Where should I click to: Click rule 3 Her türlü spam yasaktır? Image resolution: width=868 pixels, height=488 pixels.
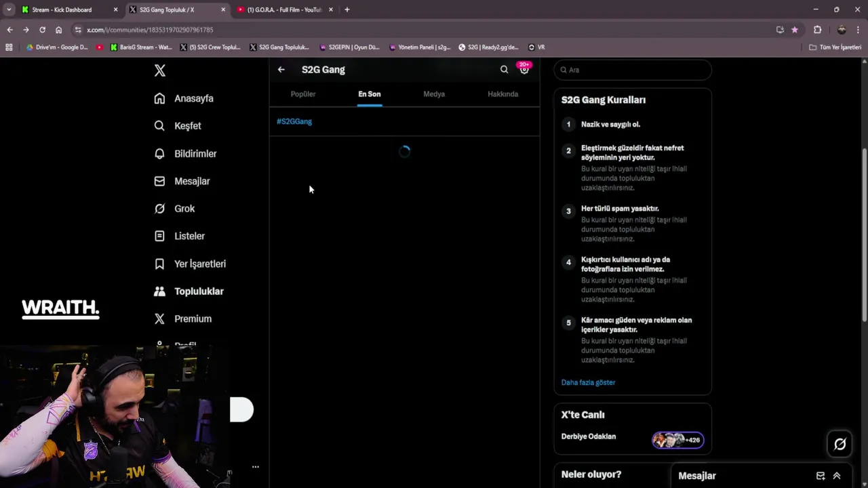620,209
